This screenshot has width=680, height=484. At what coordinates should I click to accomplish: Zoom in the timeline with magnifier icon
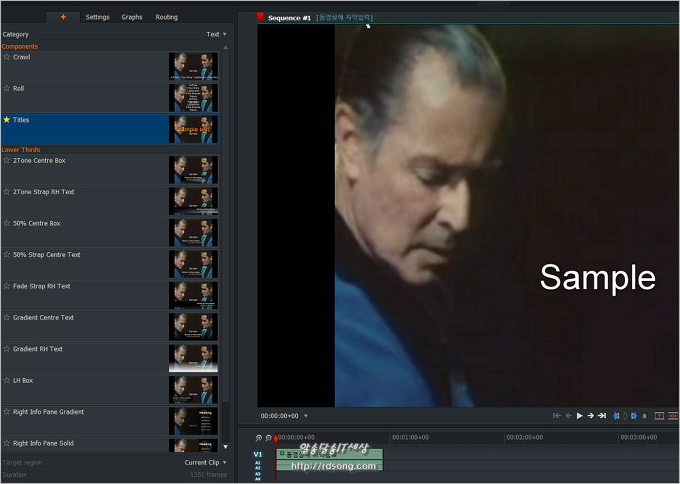coord(259,438)
